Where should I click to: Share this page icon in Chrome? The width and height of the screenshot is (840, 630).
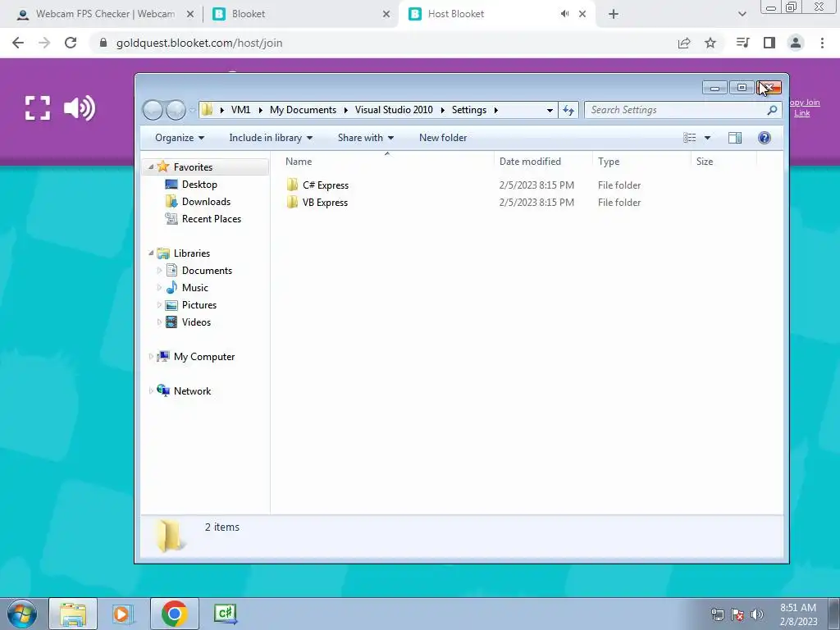coord(684,43)
